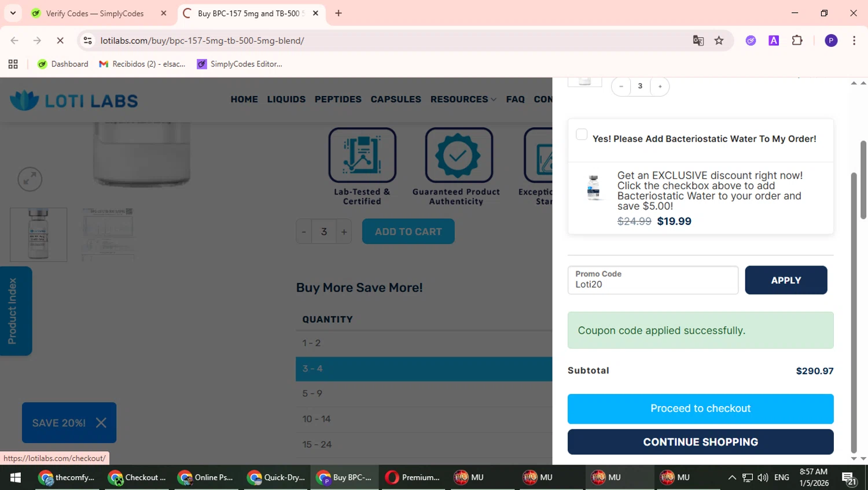Image resolution: width=868 pixels, height=490 pixels.
Task: Open the Chrome profile avatar
Action: pos(831,40)
